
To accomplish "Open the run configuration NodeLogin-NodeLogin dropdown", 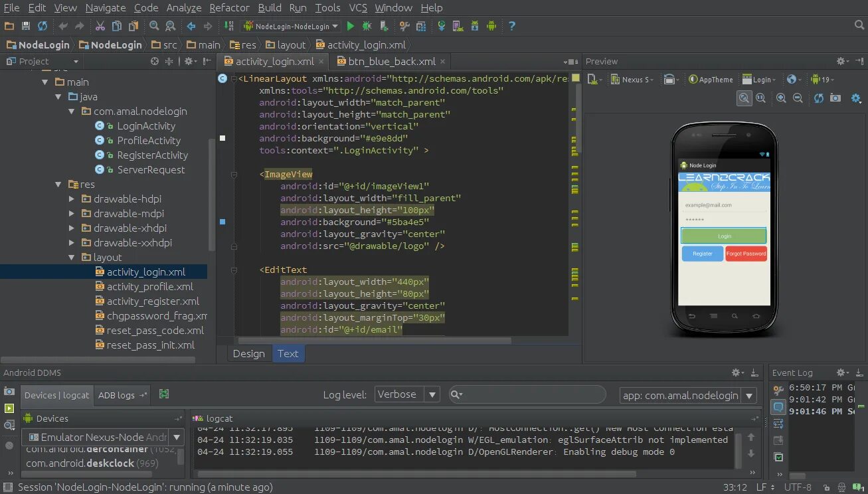I will tap(291, 26).
